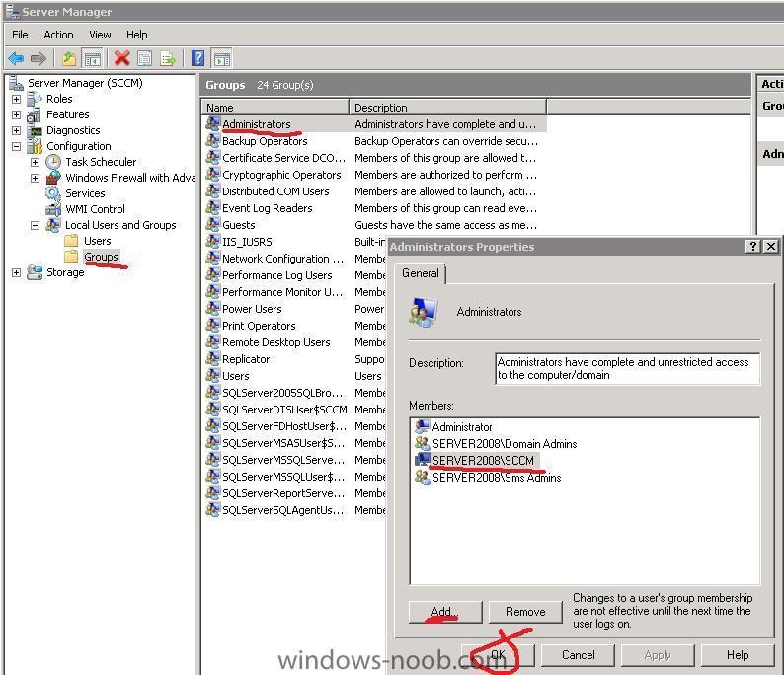Expand the Diagnostics node
784x675 pixels.
[16, 131]
